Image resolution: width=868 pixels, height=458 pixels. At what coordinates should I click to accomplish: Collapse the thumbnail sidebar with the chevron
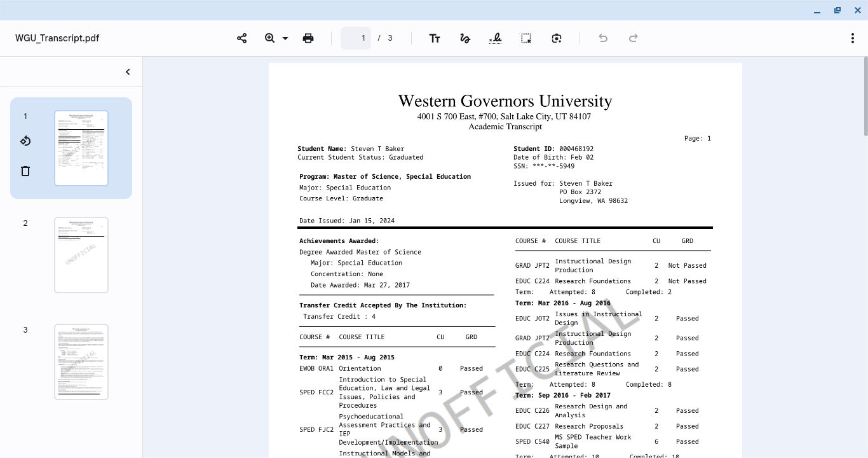tap(128, 72)
